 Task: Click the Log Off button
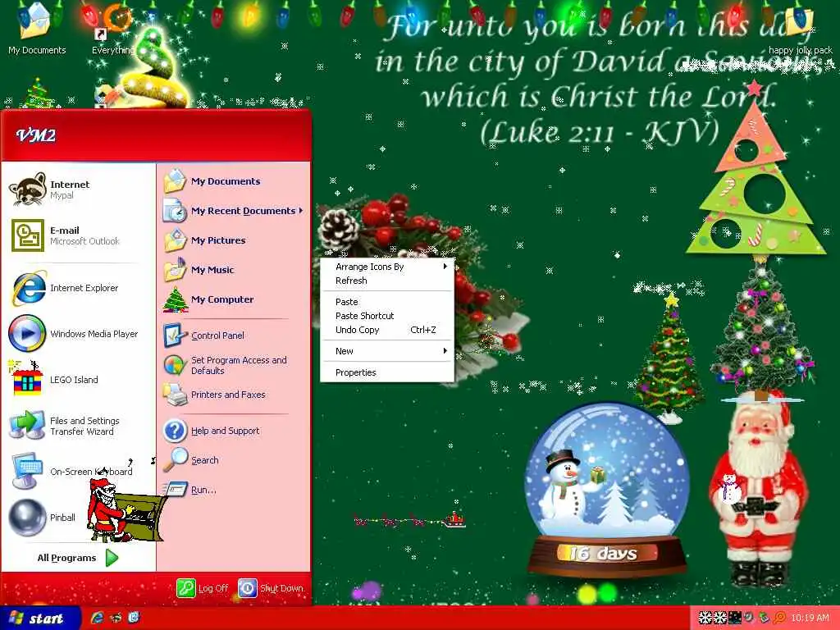[x=203, y=588]
